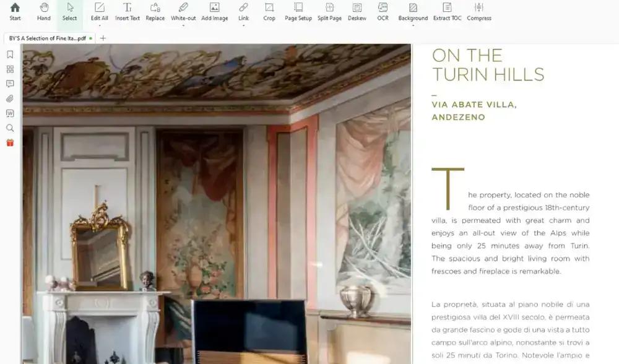Viewport: 619px width, 364px height.
Task: Click the Start home button
Action: click(15, 11)
